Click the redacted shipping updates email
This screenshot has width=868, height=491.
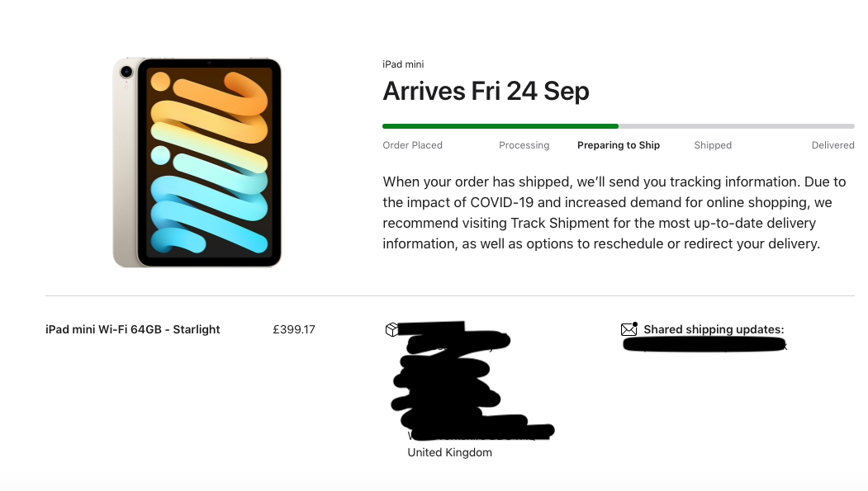tap(704, 345)
